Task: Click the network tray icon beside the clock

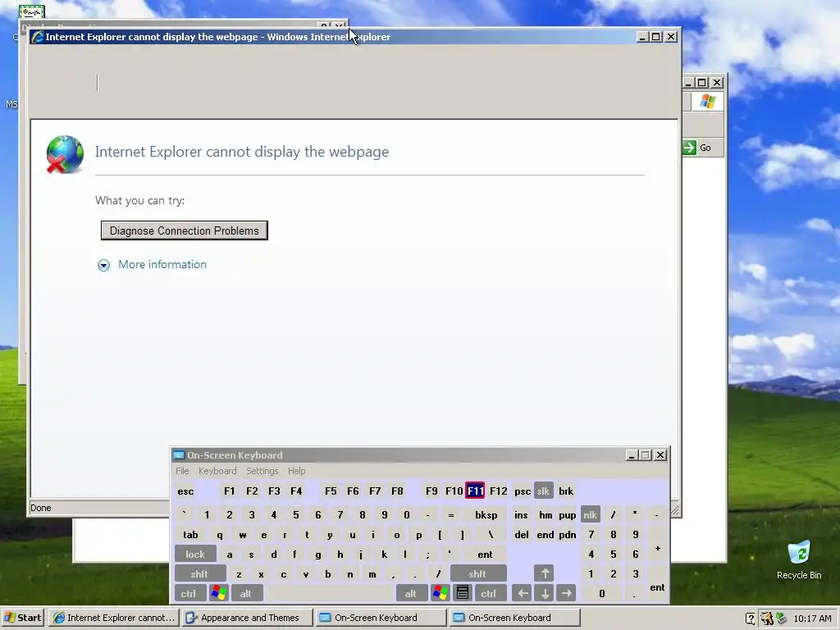Action: point(782,619)
